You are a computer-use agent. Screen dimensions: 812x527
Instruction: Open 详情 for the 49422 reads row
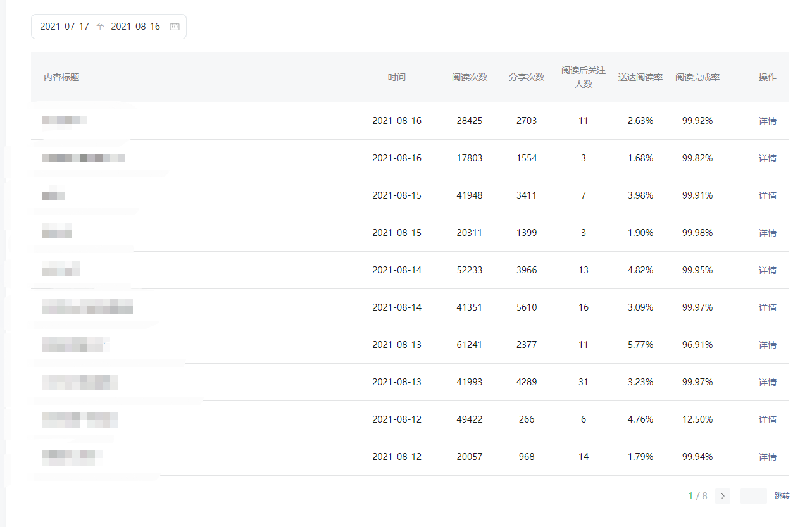pos(767,419)
